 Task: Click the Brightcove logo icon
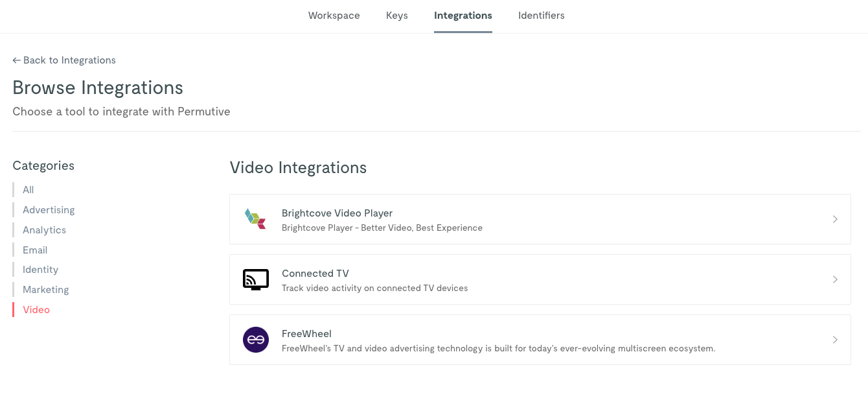[x=255, y=219]
